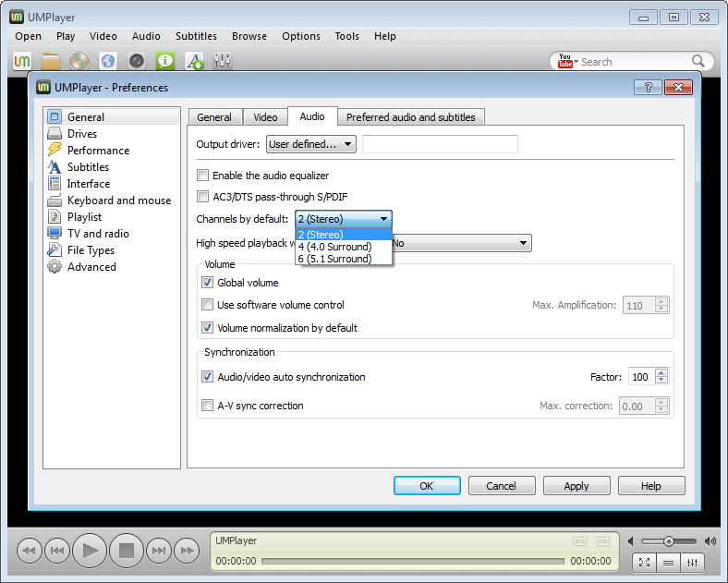Click the next track button
The image size is (728, 583).
point(159,551)
